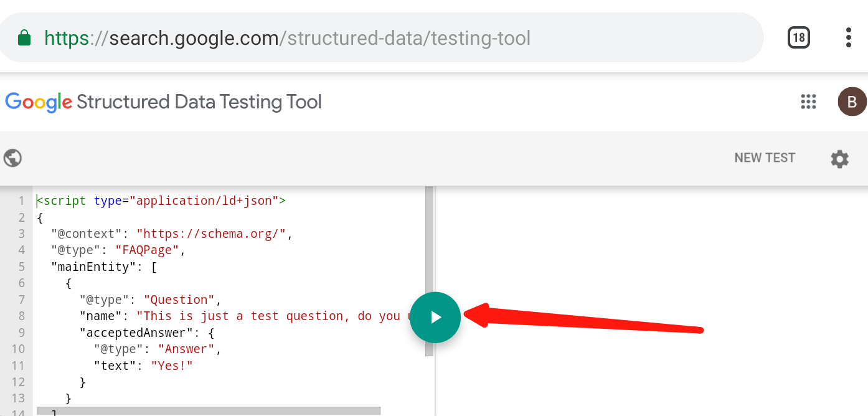Click the horizontal scrollbar under the code
Image resolution: width=868 pixels, height=416 pixels.
(x=209, y=411)
